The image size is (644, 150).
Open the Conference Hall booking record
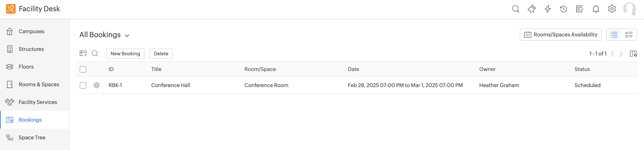(171, 85)
